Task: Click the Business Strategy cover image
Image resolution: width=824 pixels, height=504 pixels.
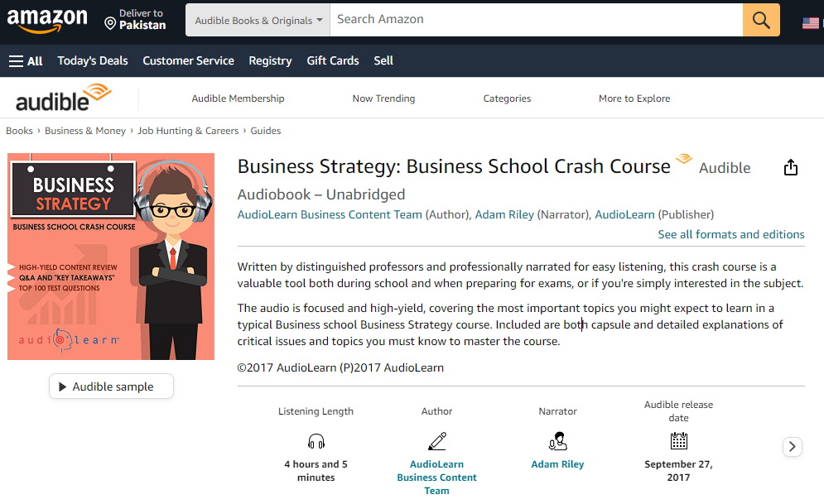Action: coord(111,257)
